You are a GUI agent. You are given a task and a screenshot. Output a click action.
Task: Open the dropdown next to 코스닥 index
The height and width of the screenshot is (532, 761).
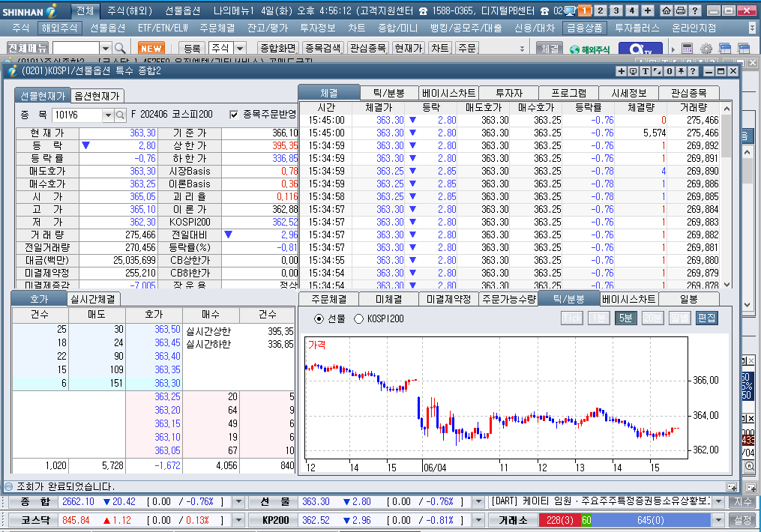(x=238, y=520)
